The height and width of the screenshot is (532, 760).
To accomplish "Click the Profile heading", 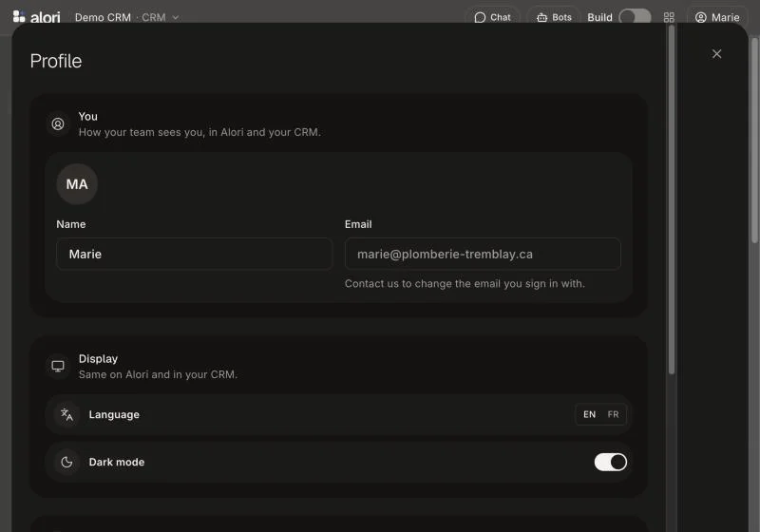I will coord(56,62).
